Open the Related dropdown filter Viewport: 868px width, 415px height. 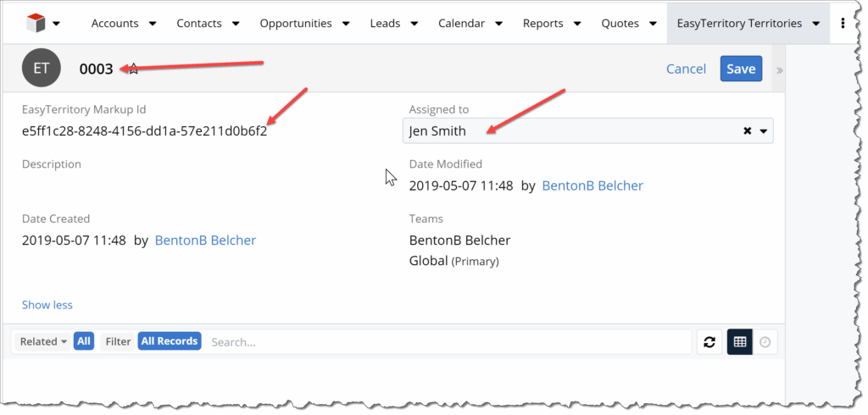coord(43,341)
